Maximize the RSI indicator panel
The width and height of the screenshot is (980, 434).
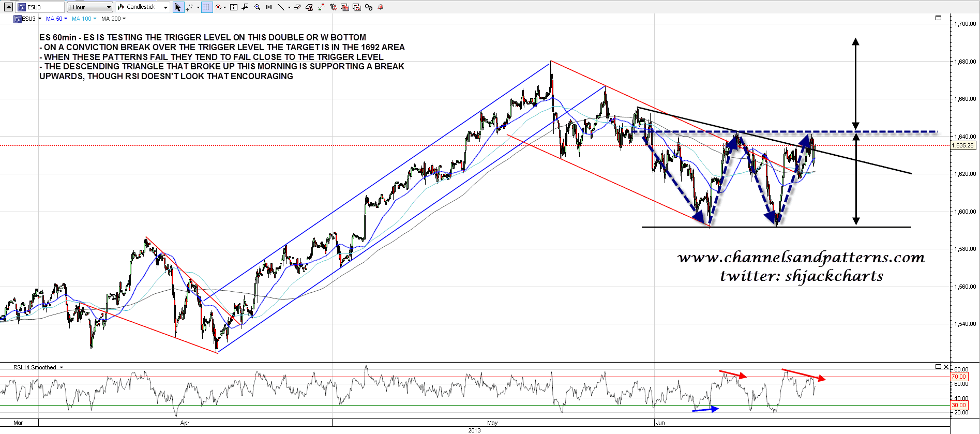pos(938,367)
